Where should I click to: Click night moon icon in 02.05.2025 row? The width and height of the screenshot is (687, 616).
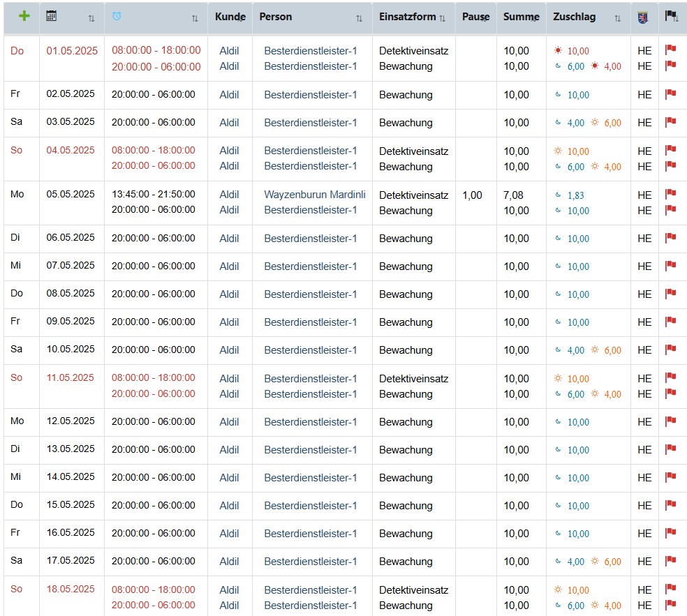click(558, 94)
